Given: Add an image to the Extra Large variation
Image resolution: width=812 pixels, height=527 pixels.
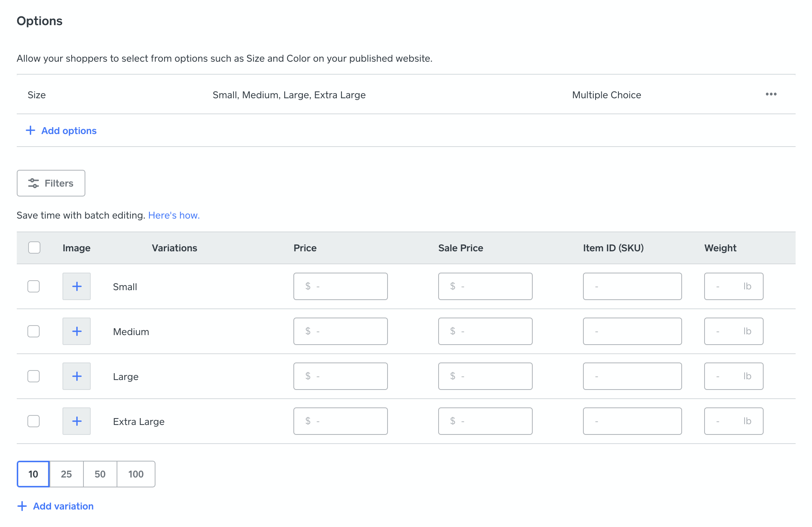Looking at the screenshot, I should click(76, 421).
